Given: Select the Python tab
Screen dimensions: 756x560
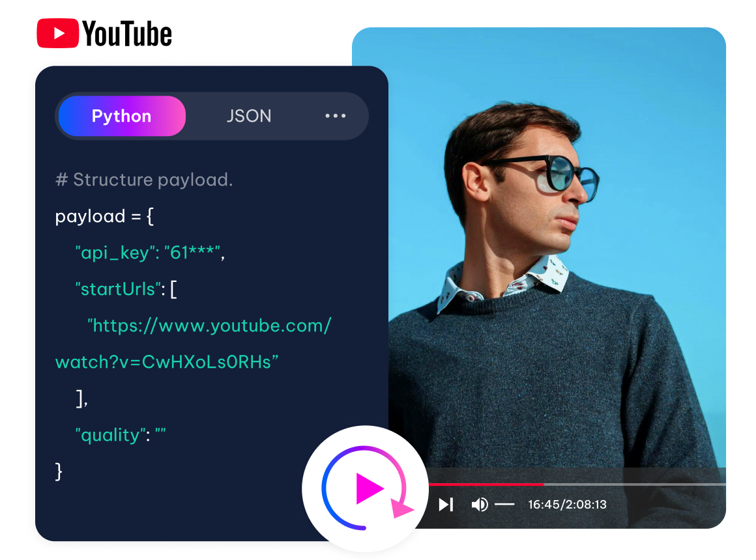Looking at the screenshot, I should 121,116.
